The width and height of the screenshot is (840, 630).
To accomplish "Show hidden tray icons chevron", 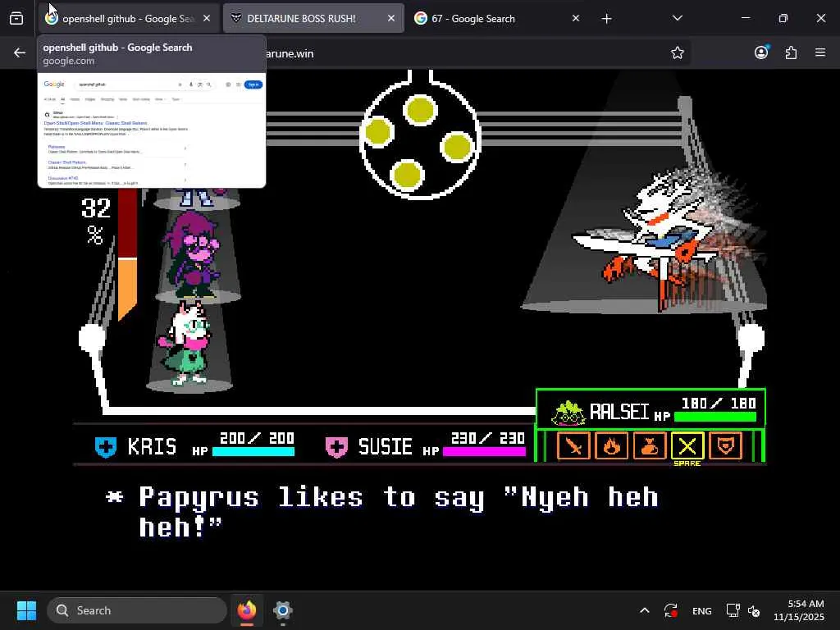I will pyautogui.click(x=645, y=610).
